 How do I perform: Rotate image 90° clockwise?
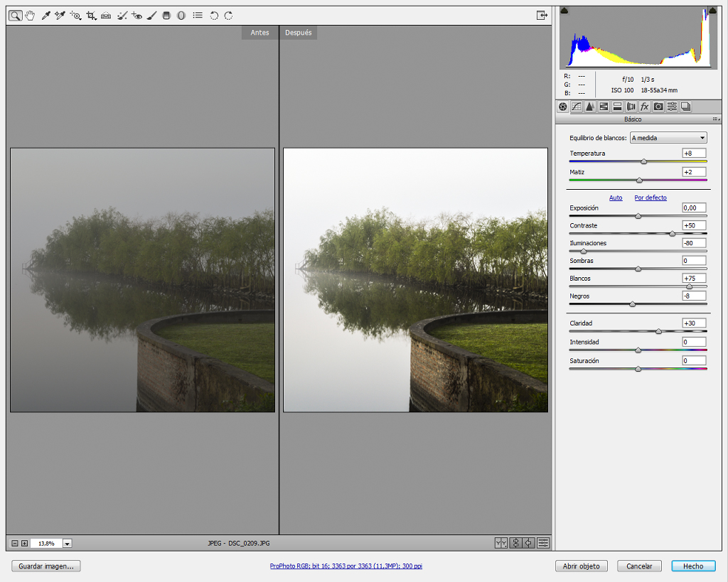point(228,16)
